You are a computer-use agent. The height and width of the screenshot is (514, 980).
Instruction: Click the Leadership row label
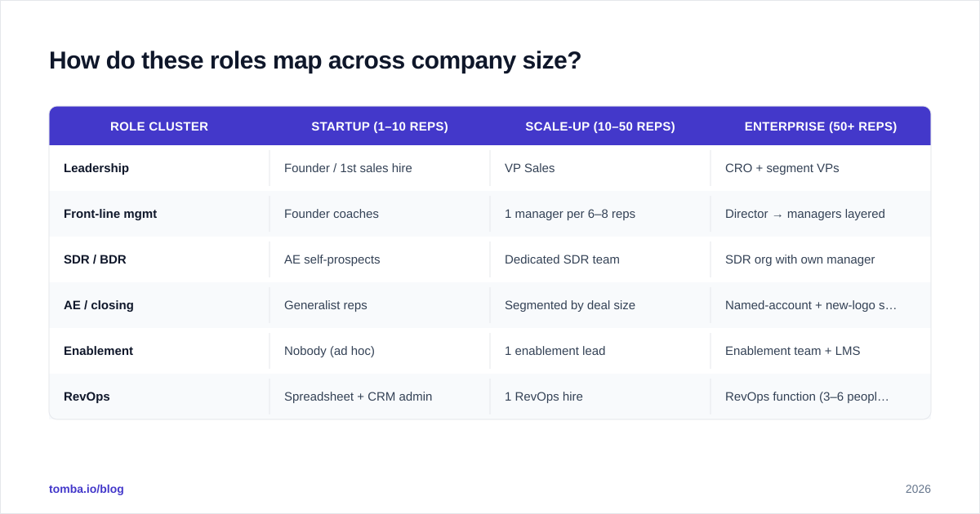tap(96, 168)
